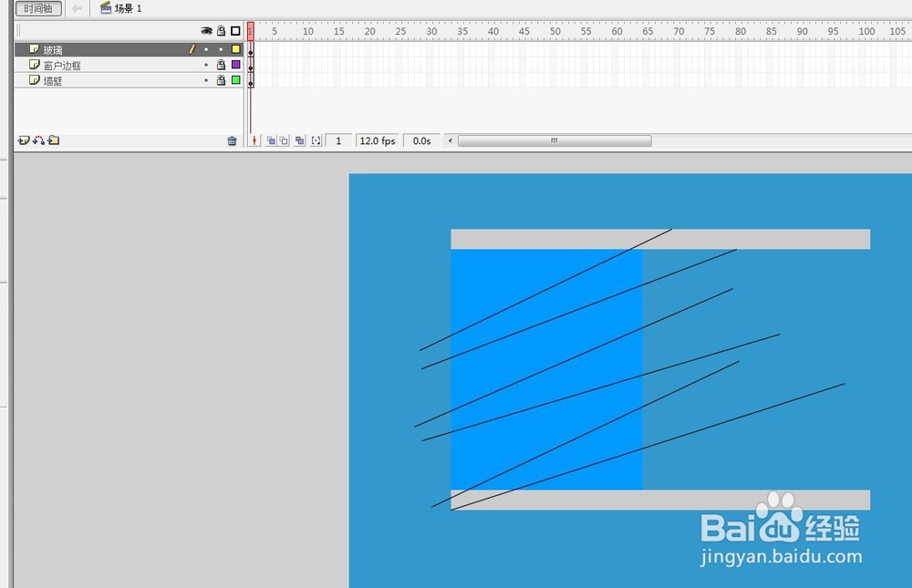Toggle visibility dot of 窗户边框 layer

pyautogui.click(x=206, y=65)
